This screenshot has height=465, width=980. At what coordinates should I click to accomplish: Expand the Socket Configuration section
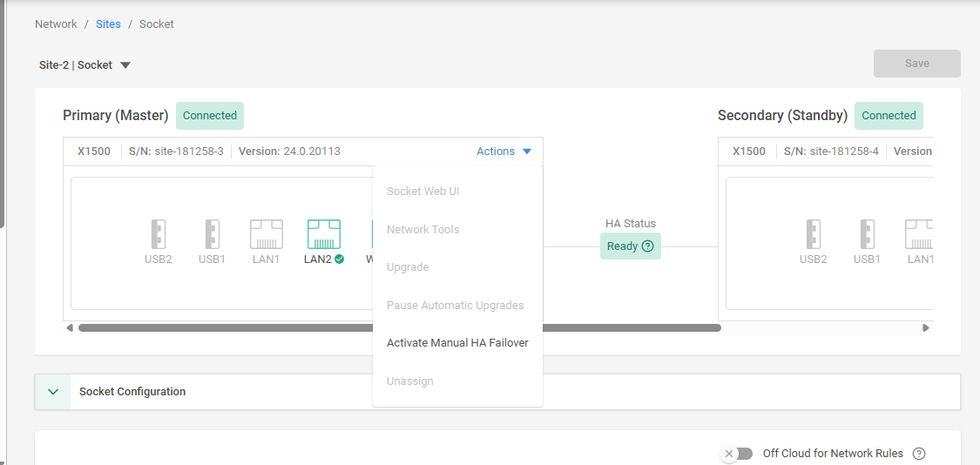pyautogui.click(x=53, y=392)
